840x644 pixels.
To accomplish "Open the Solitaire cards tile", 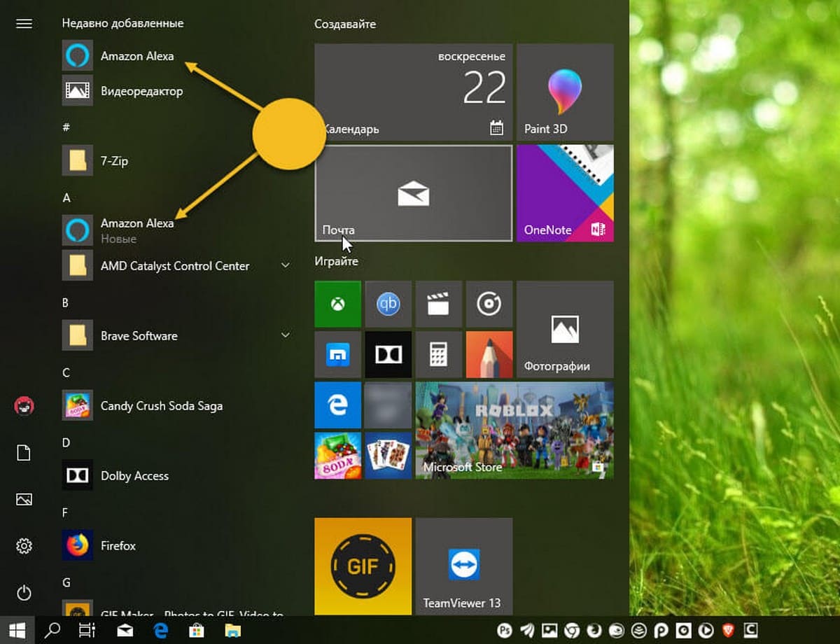I will (x=388, y=455).
